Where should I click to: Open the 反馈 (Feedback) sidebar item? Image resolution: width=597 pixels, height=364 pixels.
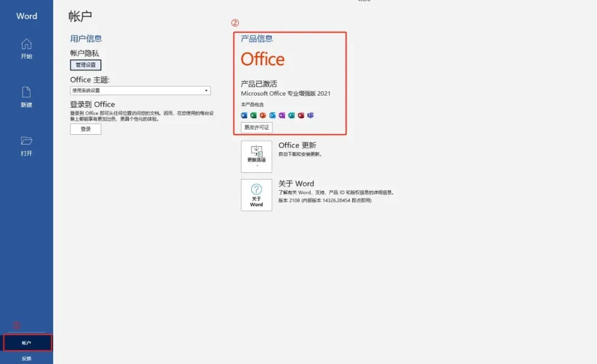[27, 358]
